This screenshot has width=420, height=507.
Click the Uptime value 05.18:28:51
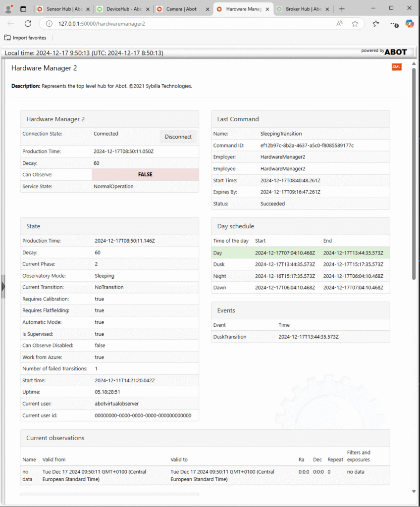107,392
